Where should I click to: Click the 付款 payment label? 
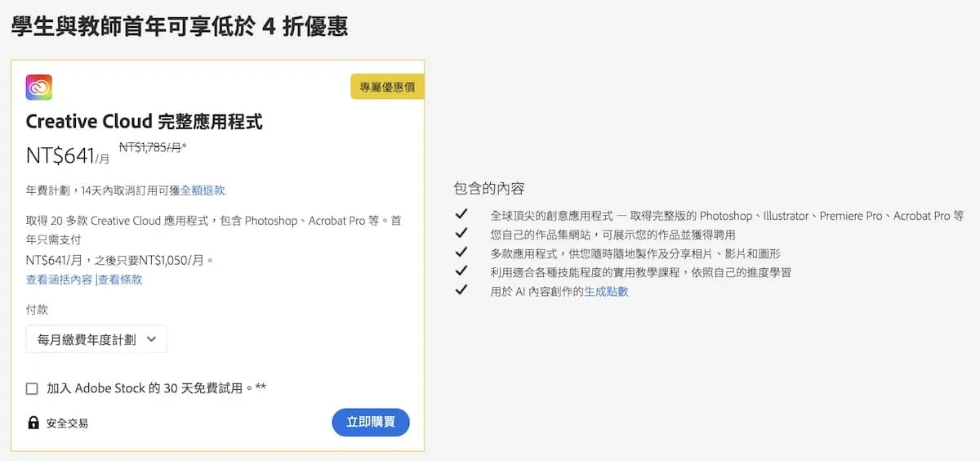38,310
